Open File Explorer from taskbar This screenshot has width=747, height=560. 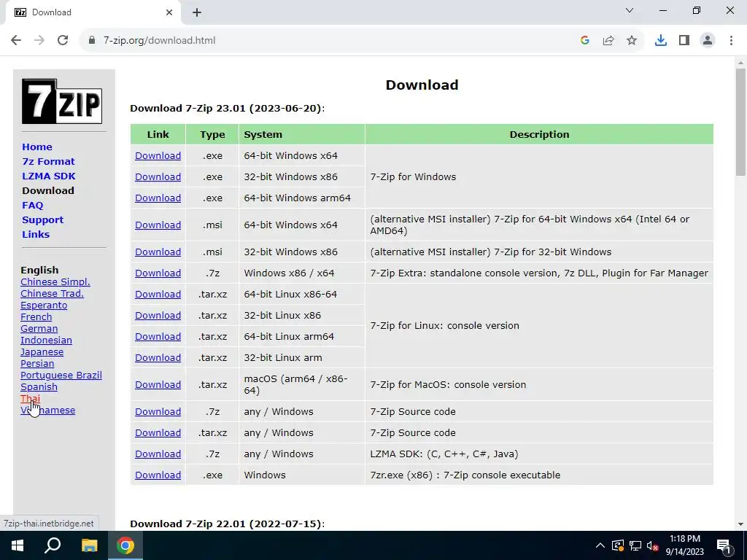89,545
